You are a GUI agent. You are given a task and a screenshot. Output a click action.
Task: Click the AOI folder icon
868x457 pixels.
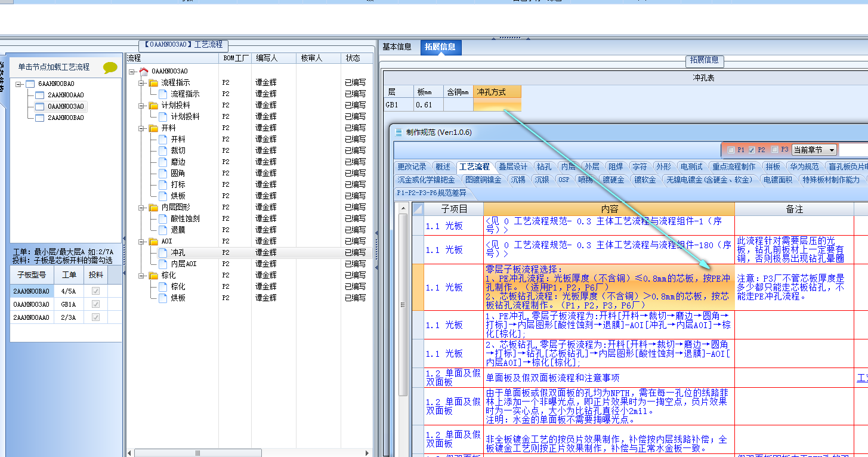153,241
